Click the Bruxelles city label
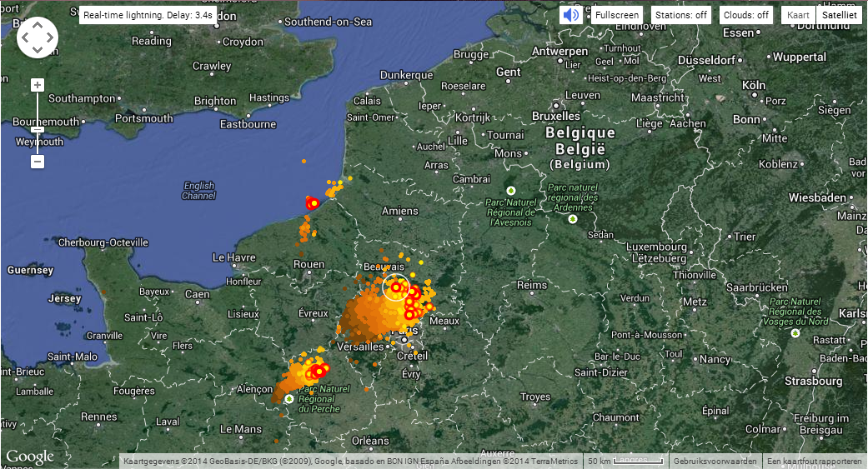 tap(556, 116)
